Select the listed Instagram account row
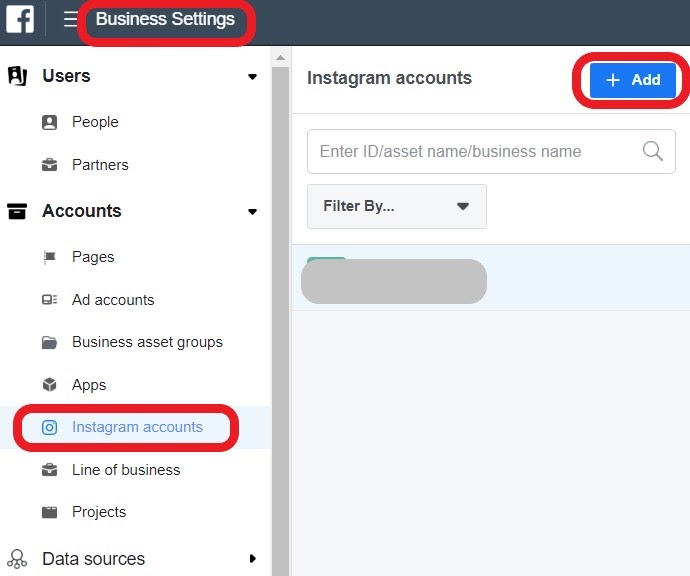Screen dimensions: 690x576 [490, 278]
